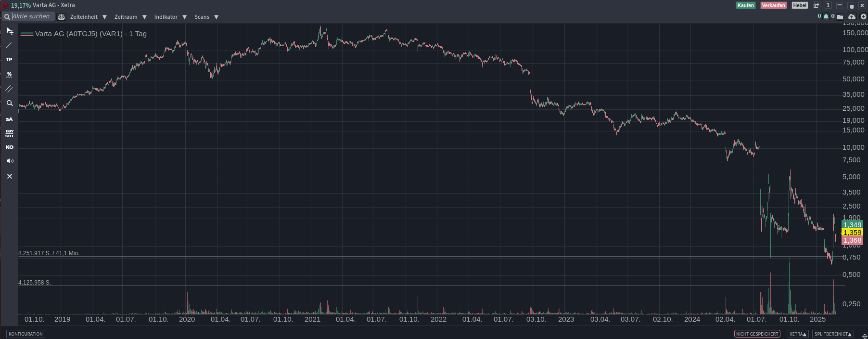
Task: Activate the TP take-profit tool
Action: point(9,60)
